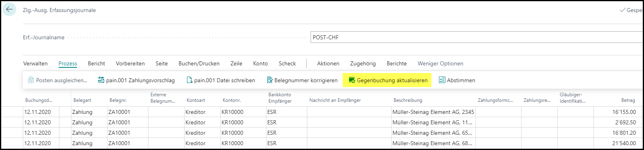Go back using the arrow icon
This screenshot has height=150, width=644.
pyautogui.click(x=9, y=9)
